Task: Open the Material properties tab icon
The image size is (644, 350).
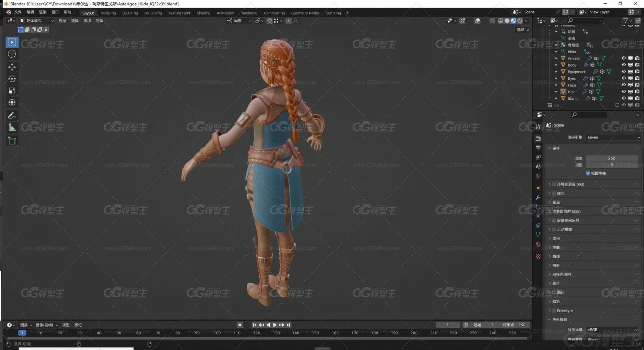Action: [x=538, y=244]
